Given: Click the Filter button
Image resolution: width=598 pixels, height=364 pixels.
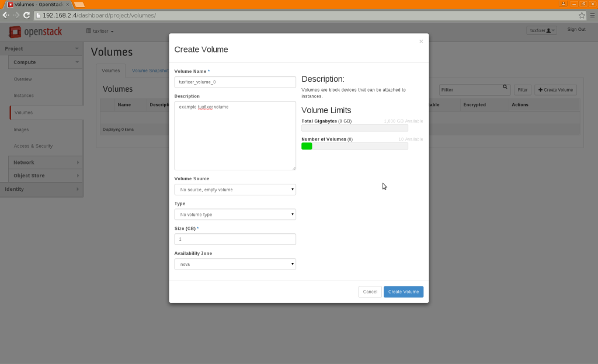Looking at the screenshot, I should [523, 90].
